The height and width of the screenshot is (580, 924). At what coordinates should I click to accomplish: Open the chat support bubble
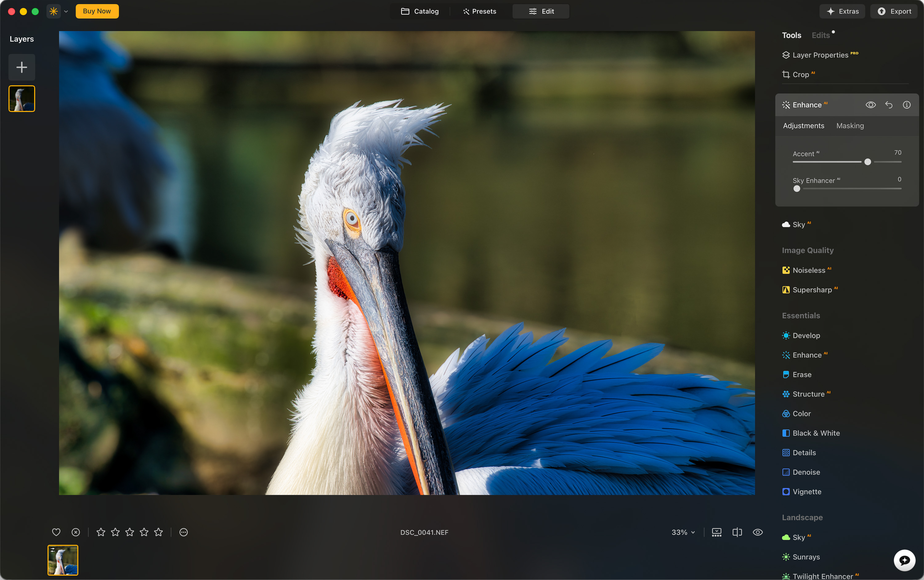tap(905, 561)
